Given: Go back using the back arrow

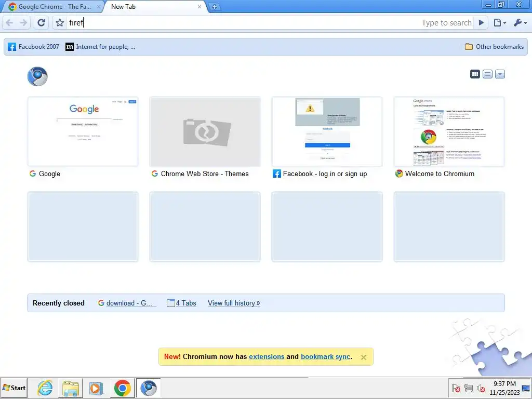Looking at the screenshot, I should [x=9, y=23].
